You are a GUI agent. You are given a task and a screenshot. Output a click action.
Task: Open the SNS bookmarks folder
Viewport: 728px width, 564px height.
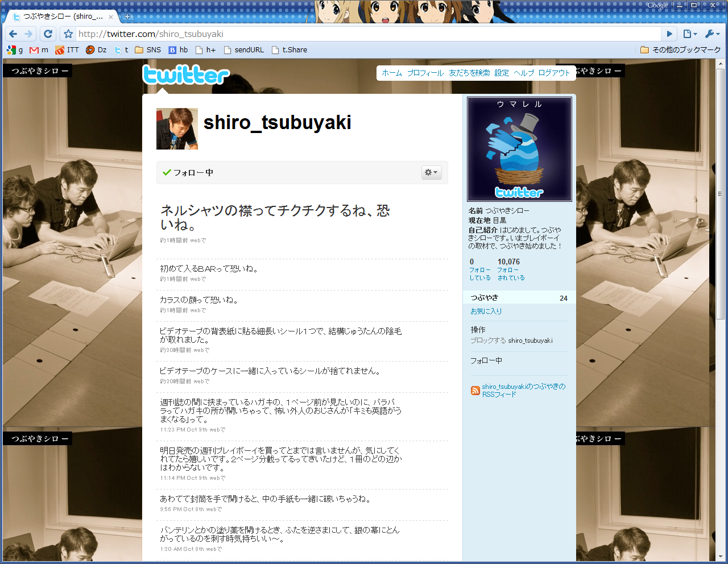[x=148, y=50]
